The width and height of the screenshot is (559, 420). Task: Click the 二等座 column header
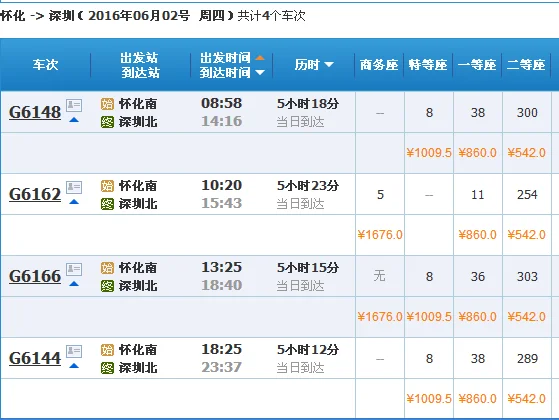pyautogui.click(x=526, y=65)
